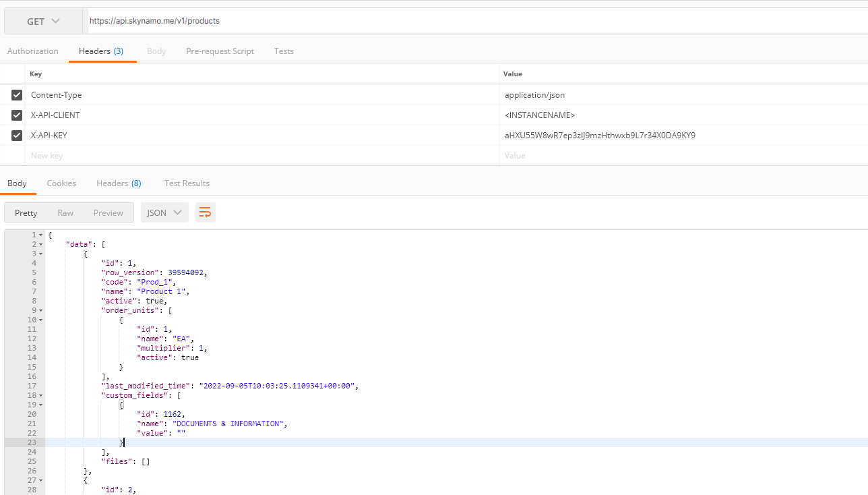Collapse the "data" array on line 2

tap(41, 244)
